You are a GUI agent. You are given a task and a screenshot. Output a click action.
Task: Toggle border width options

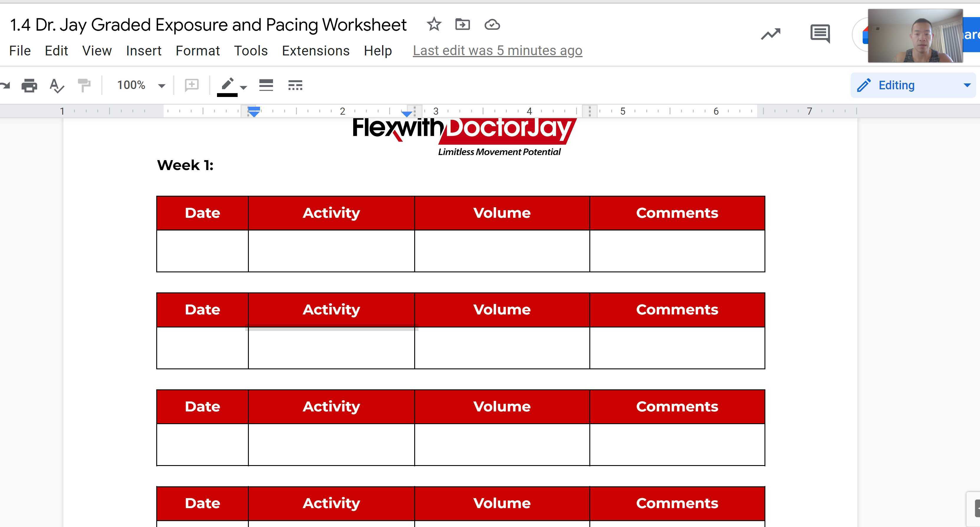[x=266, y=85]
